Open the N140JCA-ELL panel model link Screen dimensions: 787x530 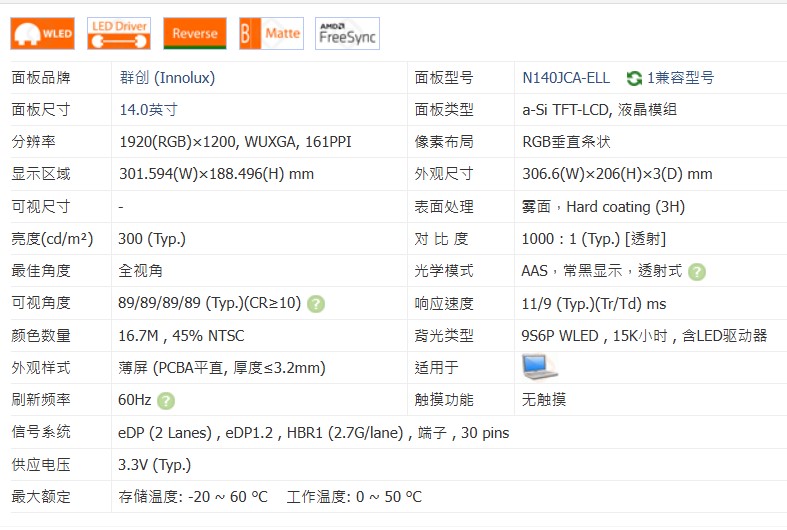566,78
